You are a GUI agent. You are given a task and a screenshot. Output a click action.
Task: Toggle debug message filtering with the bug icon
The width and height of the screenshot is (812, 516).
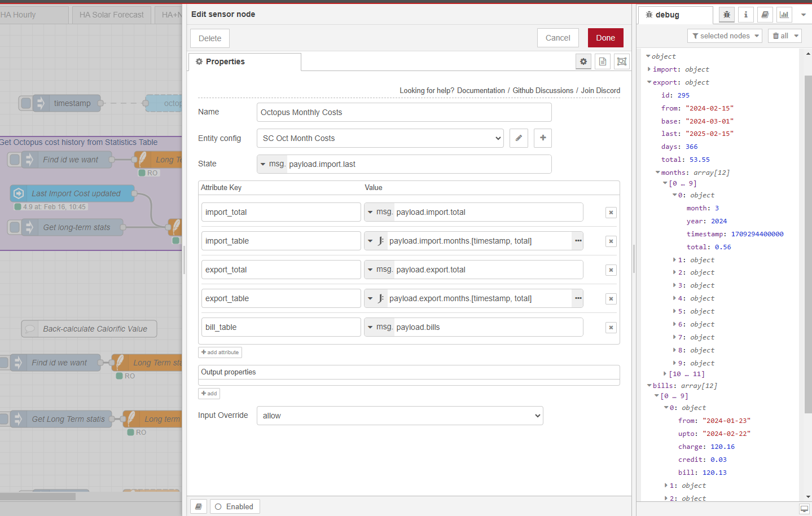726,14
